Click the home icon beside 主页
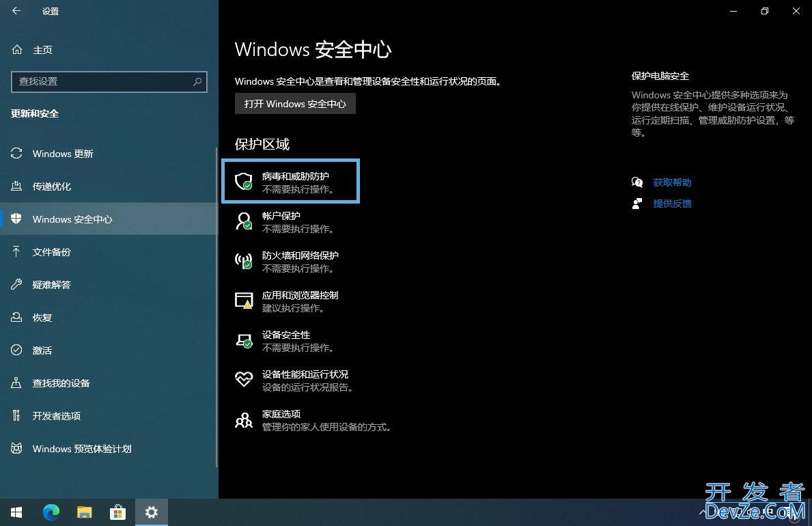Viewport: 812px width, 526px height. pyautogui.click(x=17, y=50)
